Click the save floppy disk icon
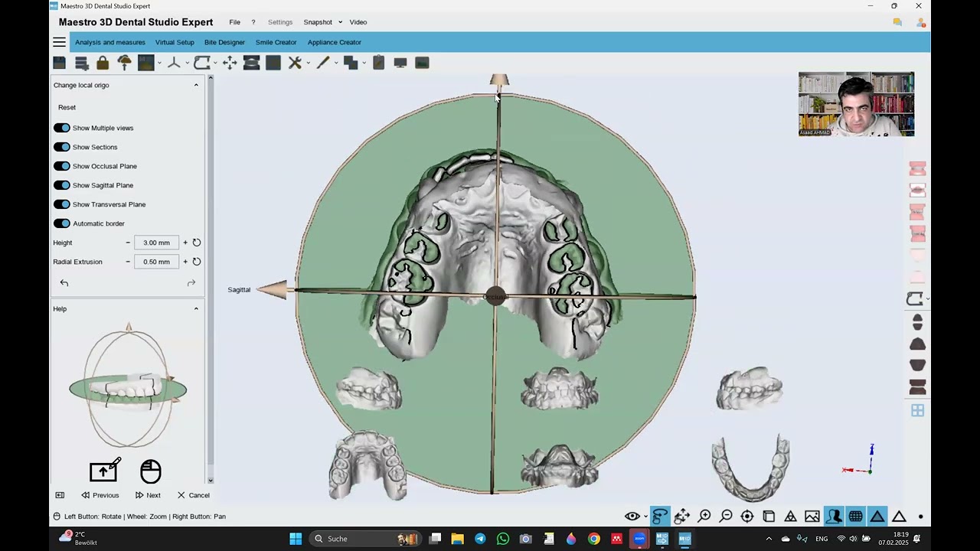The height and width of the screenshot is (551, 980). pos(60,63)
